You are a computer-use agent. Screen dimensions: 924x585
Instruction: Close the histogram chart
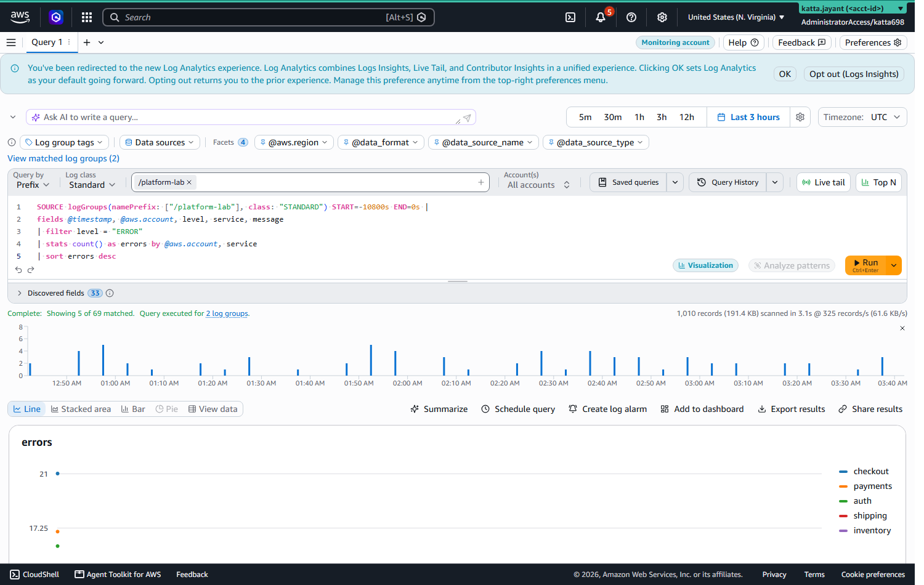click(x=902, y=328)
